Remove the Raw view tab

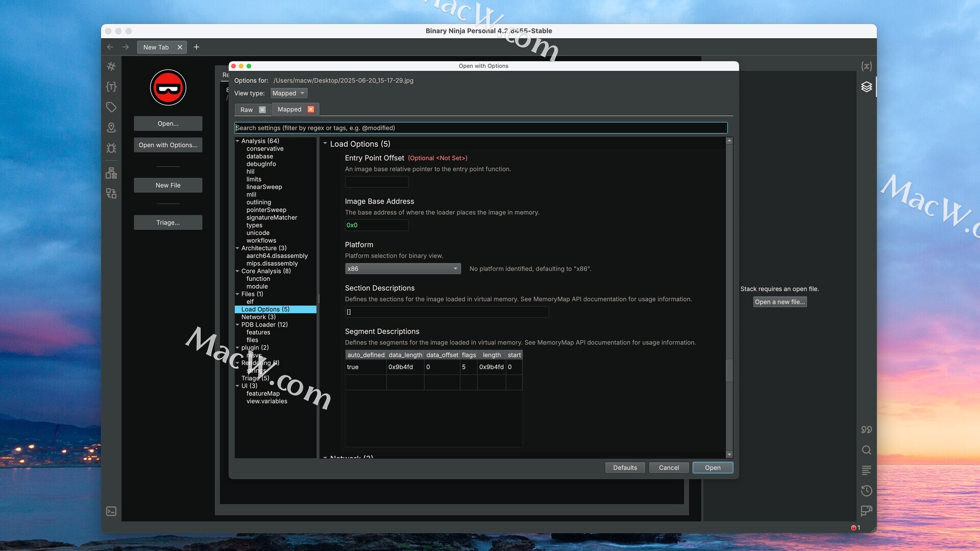[262, 110]
